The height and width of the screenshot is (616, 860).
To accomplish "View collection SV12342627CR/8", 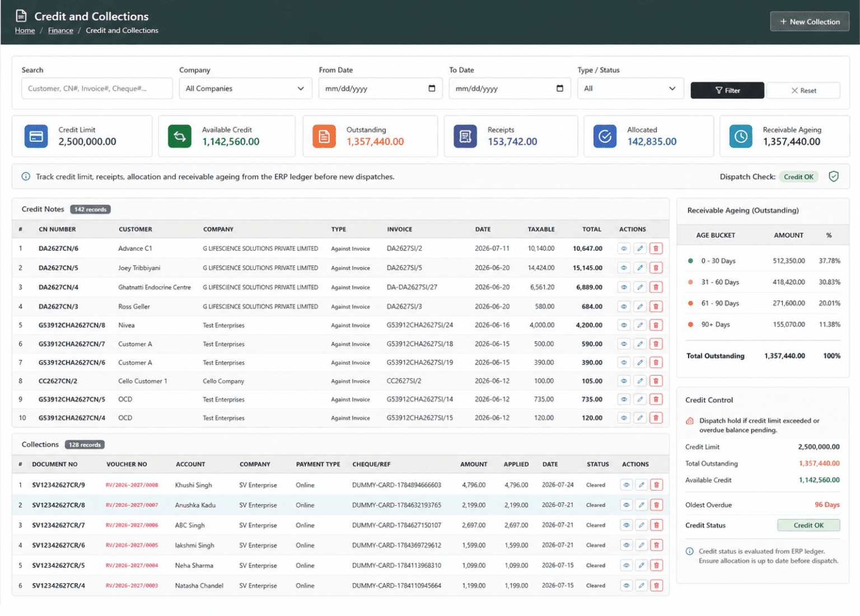I will click(627, 505).
